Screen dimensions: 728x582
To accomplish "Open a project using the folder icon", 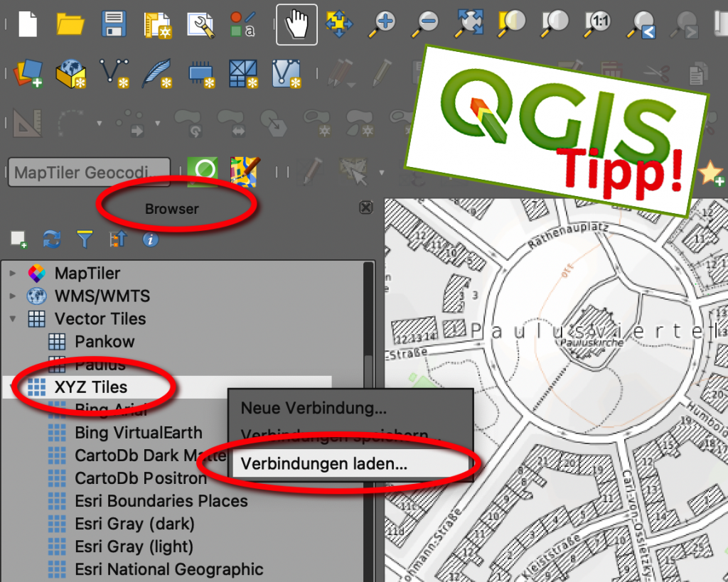I will [x=71, y=23].
